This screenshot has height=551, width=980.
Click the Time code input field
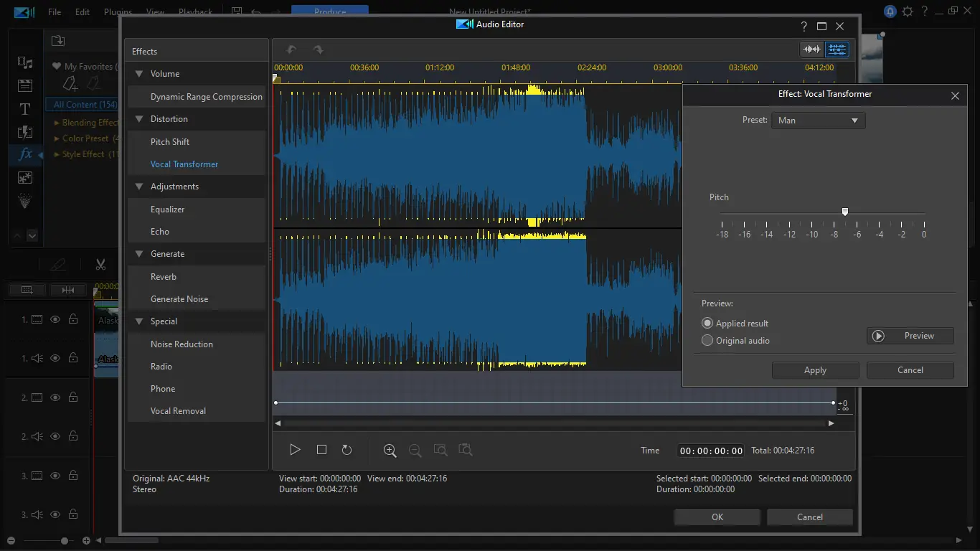711,451
